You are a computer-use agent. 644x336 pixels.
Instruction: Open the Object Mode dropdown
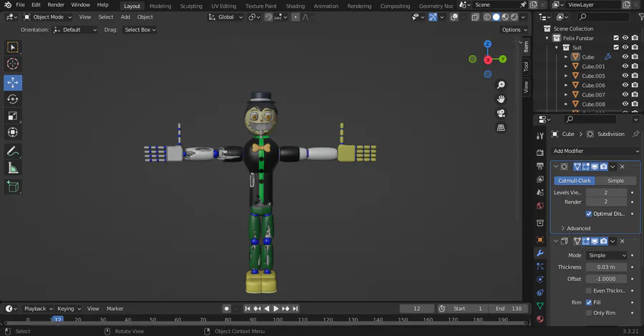48,17
